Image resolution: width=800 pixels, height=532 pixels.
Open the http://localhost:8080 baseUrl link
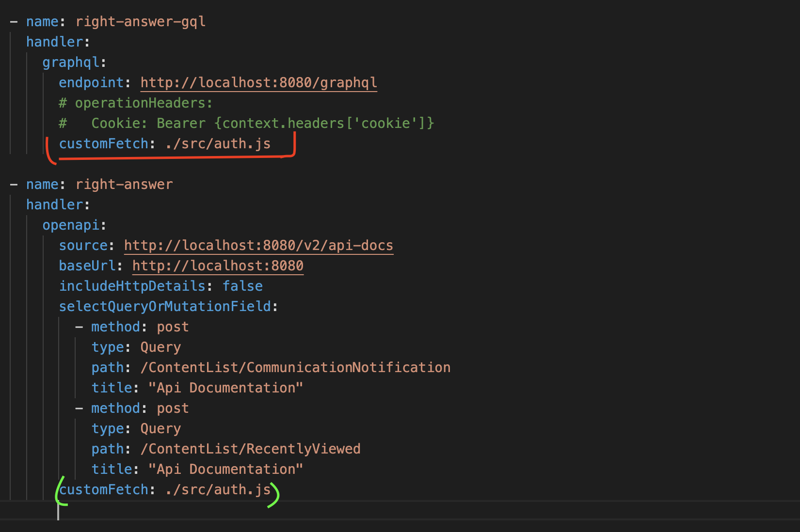coord(217,266)
